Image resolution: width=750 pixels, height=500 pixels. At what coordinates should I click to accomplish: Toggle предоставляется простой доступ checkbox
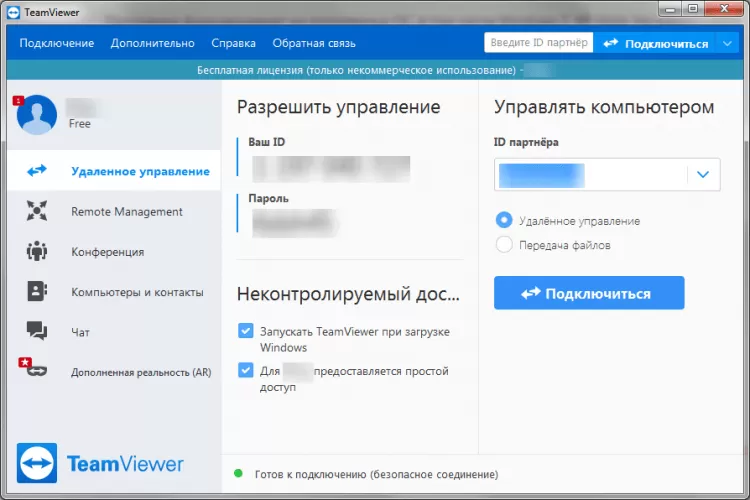click(246, 370)
